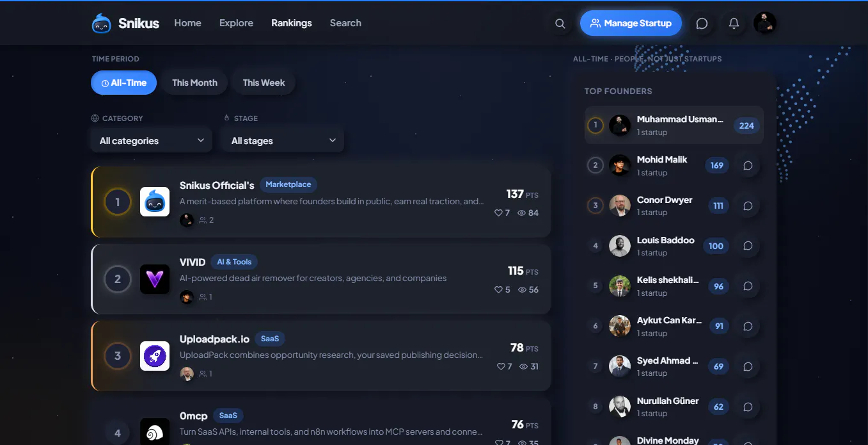868x445 pixels.
Task: Open Mohid Malik's founder name
Action: pos(662,159)
